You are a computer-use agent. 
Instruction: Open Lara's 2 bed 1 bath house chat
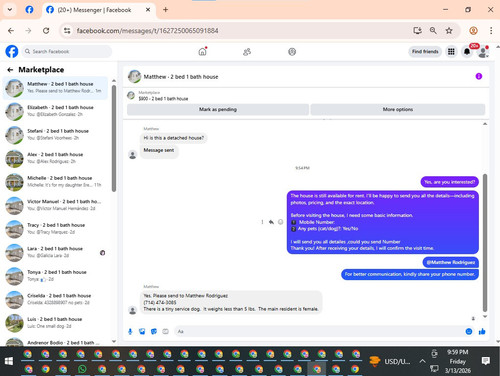coord(55,252)
